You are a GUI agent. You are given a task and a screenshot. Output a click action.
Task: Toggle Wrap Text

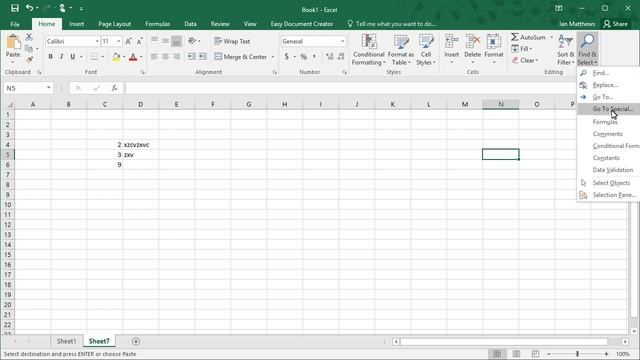click(x=232, y=41)
